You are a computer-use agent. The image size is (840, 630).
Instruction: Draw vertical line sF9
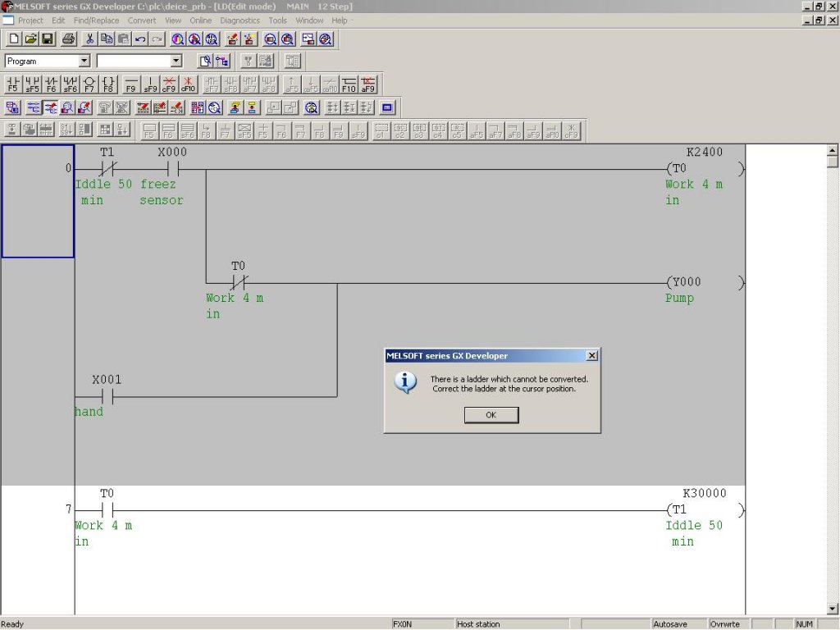click(x=150, y=84)
